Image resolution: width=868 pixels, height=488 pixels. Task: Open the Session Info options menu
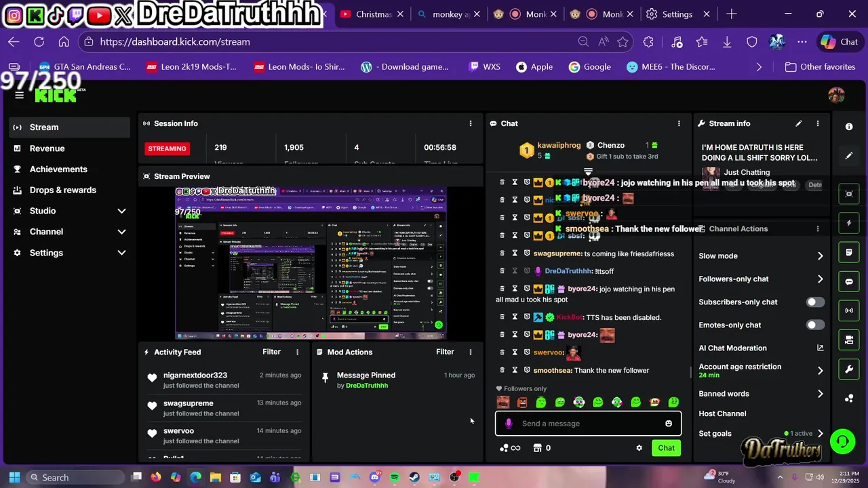(x=470, y=123)
